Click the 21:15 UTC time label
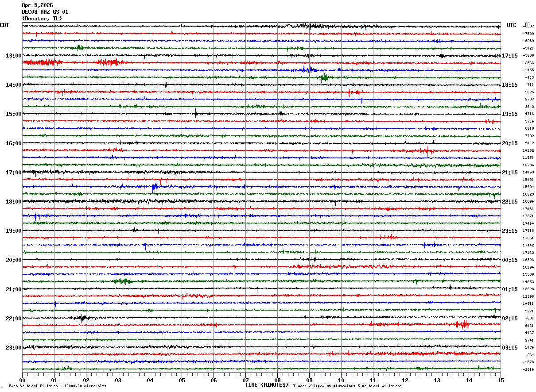Screen dimensions: 536x392 point(510,173)
